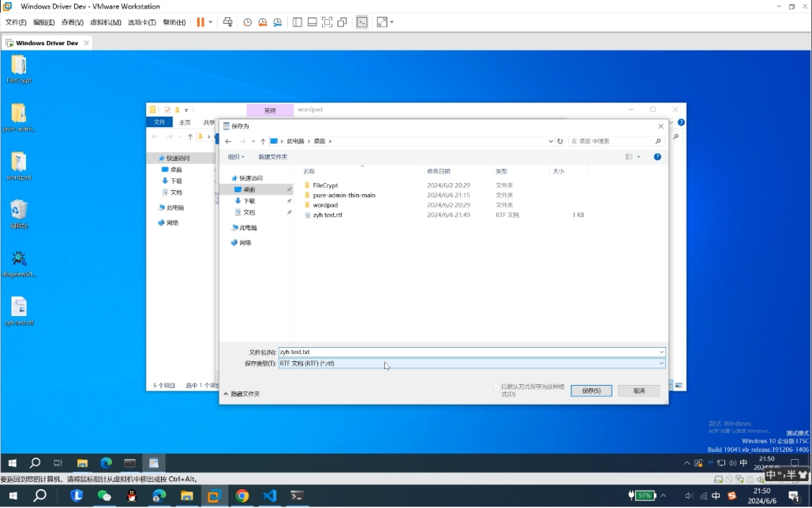Open the 虚拟机(M) menu
The image size is (812, 508).
106,22
